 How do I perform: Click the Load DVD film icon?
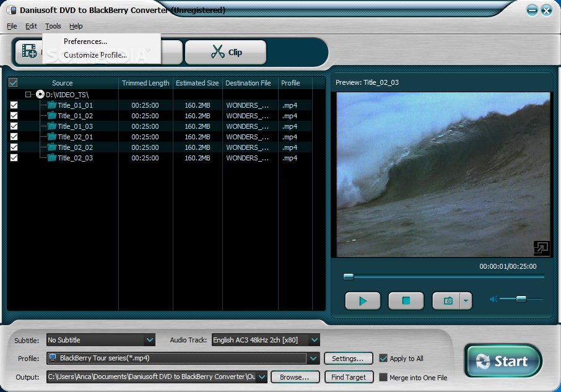pos(29,51)
